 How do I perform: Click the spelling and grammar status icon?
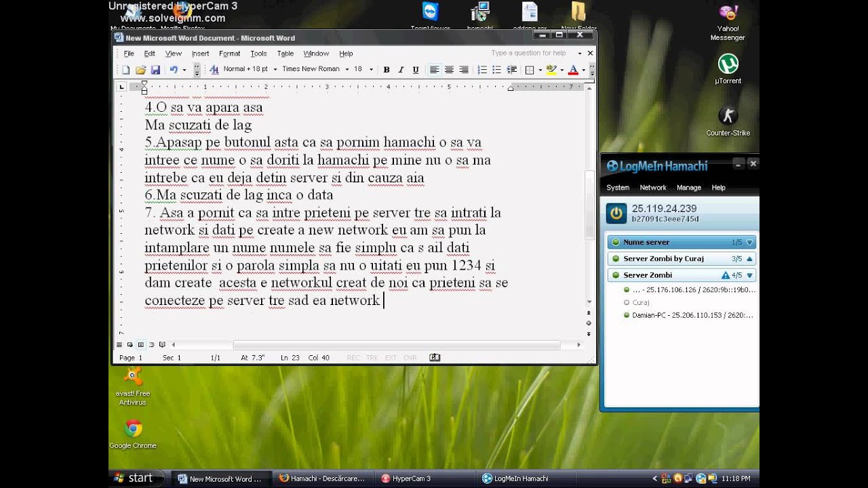(x=435, y=357)
